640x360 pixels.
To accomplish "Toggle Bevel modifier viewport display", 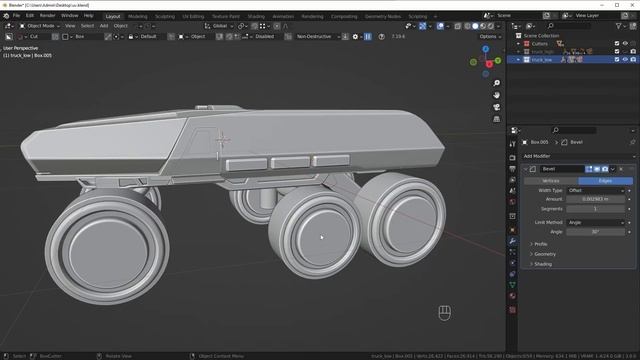I will pyautogui.click(x=597, y=169).
